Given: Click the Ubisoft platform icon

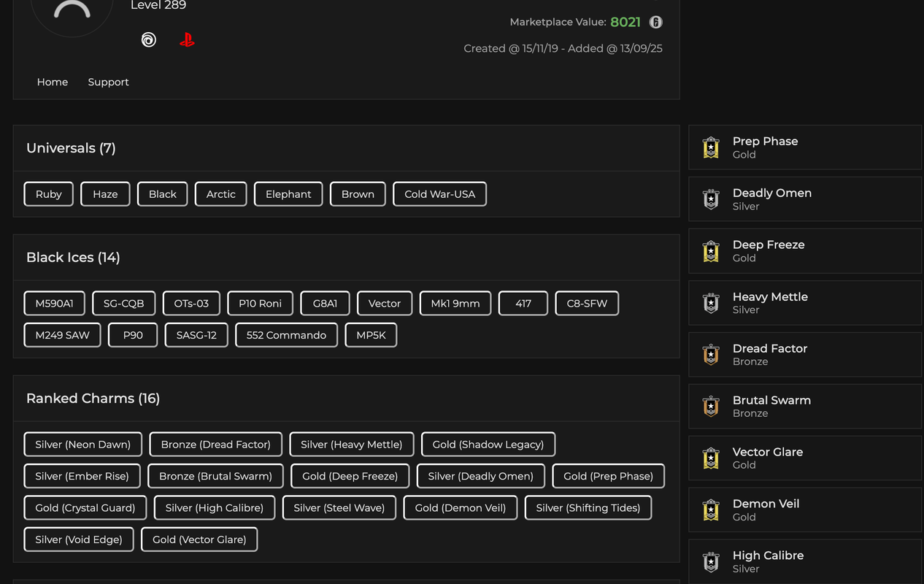Looking at the screenshot, I should (149, 39).
